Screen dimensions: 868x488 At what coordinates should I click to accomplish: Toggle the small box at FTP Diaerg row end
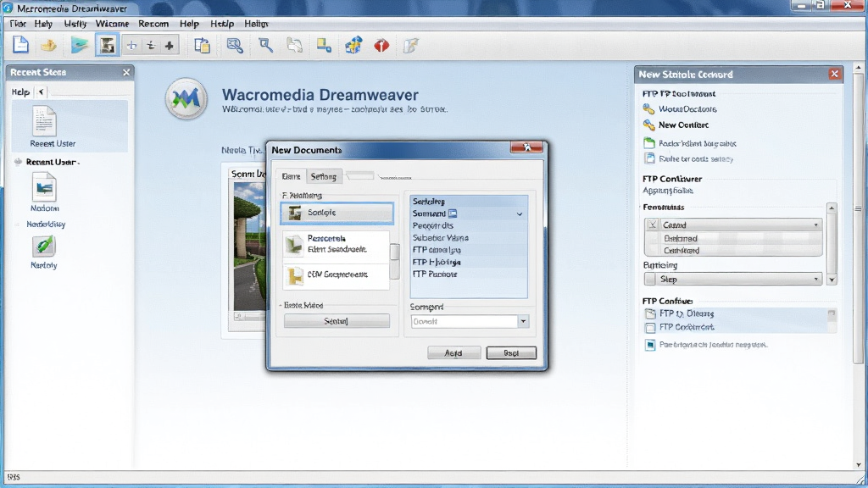831,313
